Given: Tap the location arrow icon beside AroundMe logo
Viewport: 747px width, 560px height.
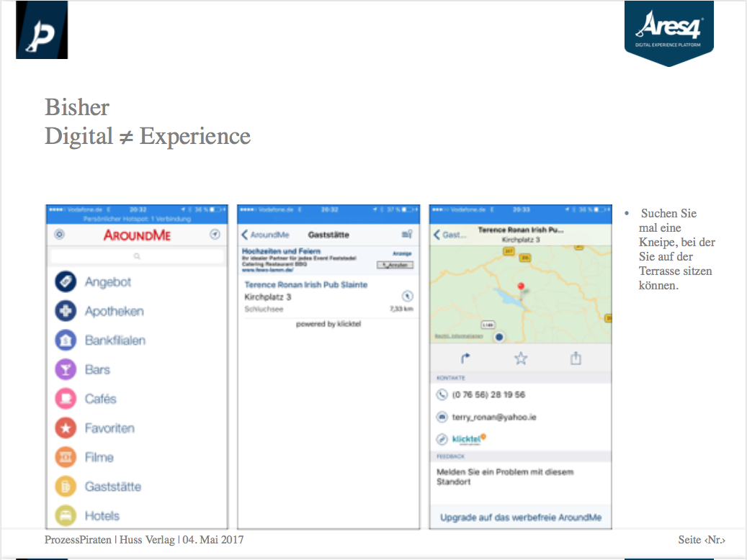Looking at the screenshot, I should tap(215, 234).
